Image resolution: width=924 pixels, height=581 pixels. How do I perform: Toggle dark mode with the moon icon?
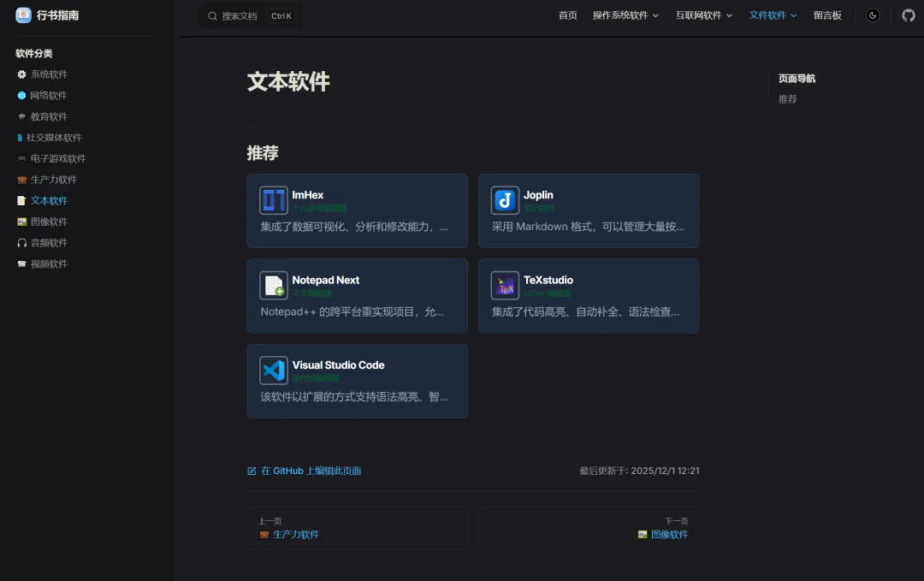click(873, 15)
